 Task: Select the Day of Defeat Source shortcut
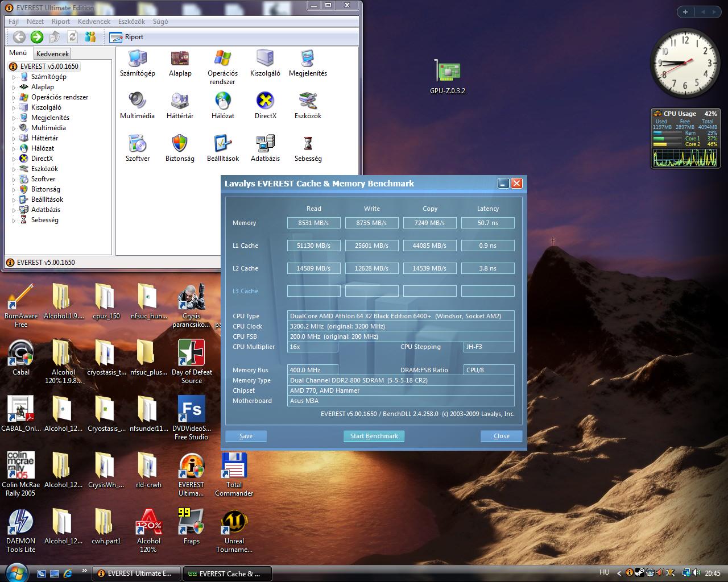192,361
